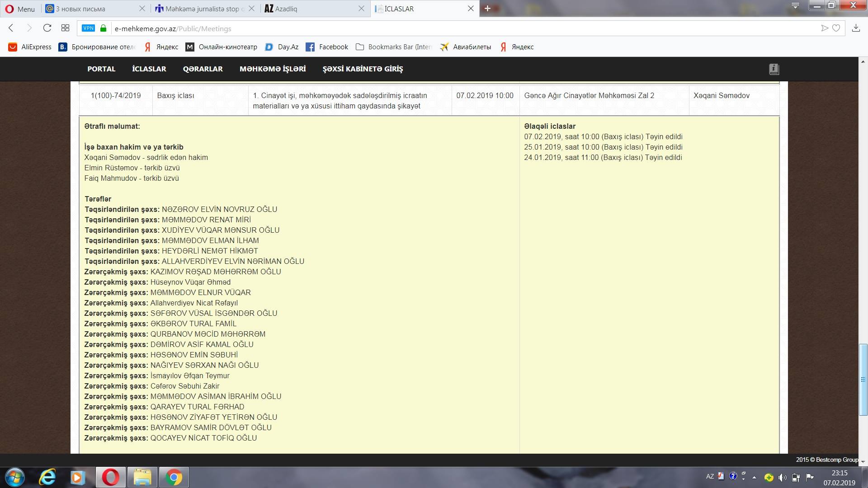The width and height of the screenshot is (868, 488).
Task: Open the AliExpress bookmark
Action: tap(30, 47)
